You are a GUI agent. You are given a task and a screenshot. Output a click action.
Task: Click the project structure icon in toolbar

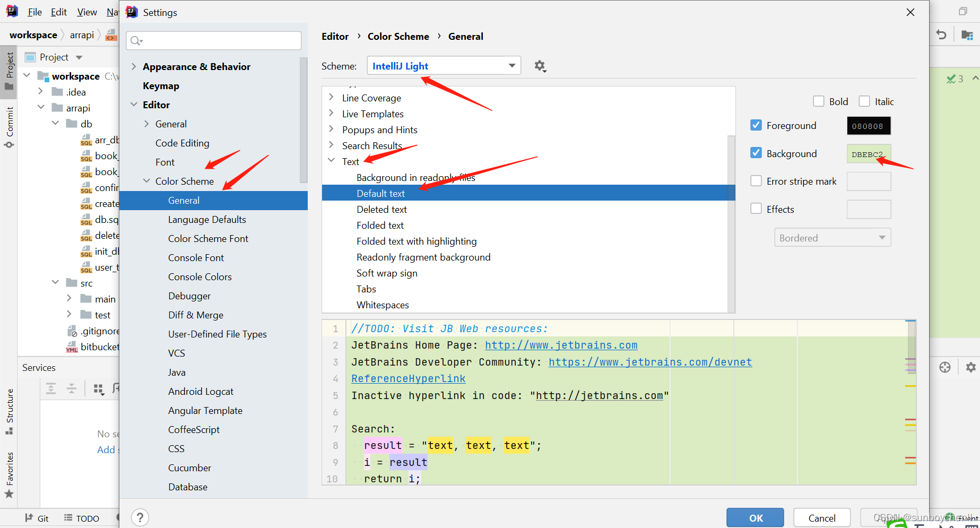[x=967, y=35]
